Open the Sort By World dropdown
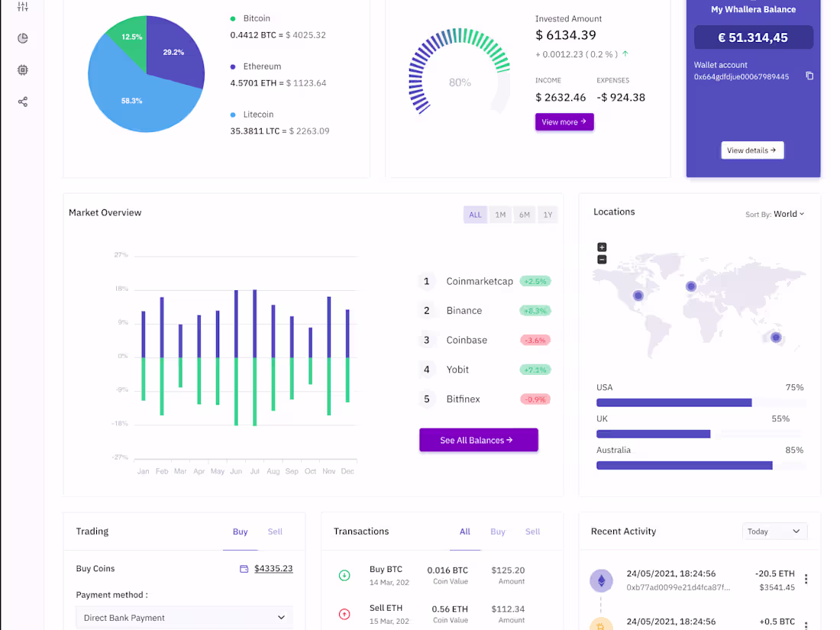This screenshot has height=630, width=840. click(787, 214)
